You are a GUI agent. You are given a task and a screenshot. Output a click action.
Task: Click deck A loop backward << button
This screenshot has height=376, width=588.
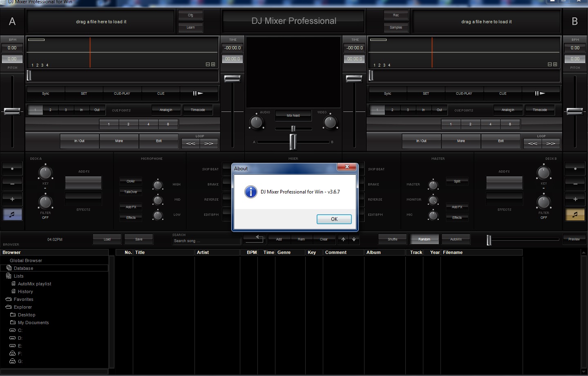(191, 144)
